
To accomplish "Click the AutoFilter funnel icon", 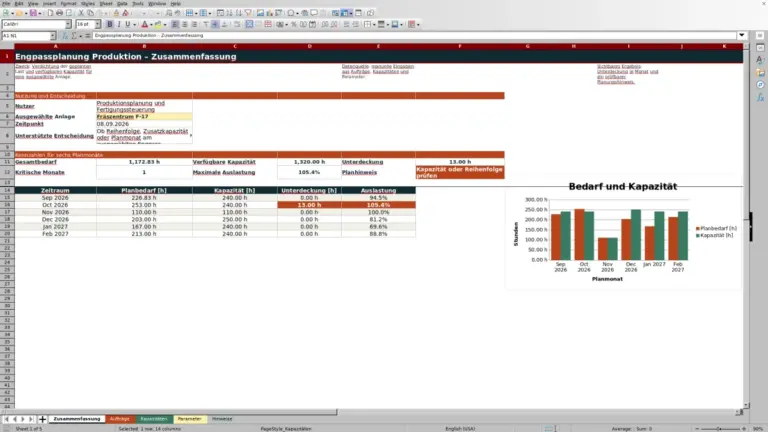I will click(x=248, y=13).
